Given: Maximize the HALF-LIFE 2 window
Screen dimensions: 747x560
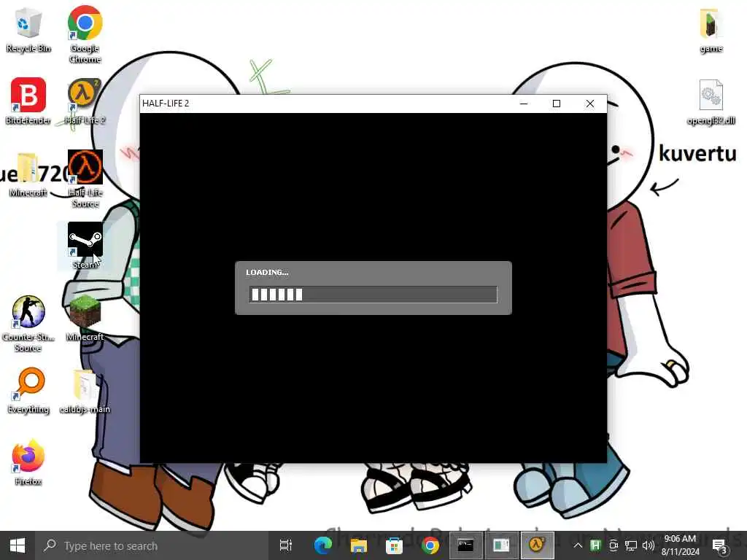Looking at the screenshot, I should point(557,104).
